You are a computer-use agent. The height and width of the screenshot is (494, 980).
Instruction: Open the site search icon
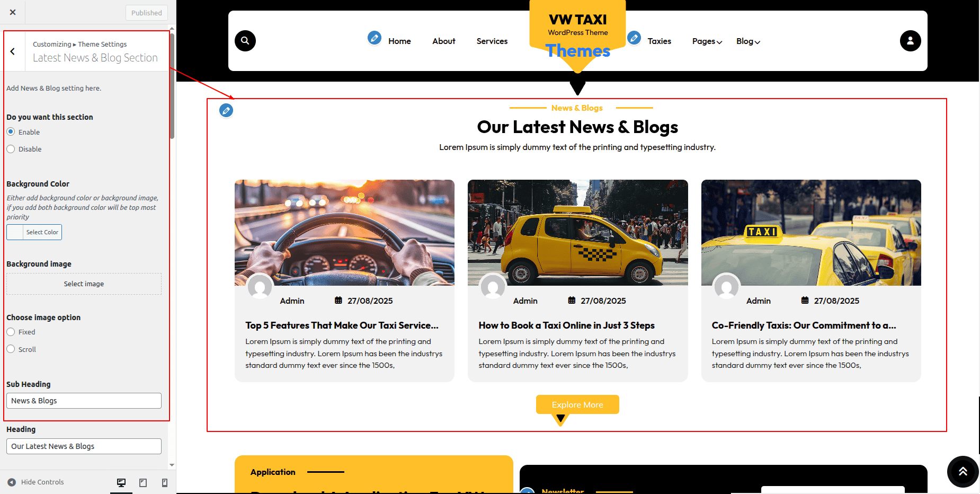pos(245,41)
